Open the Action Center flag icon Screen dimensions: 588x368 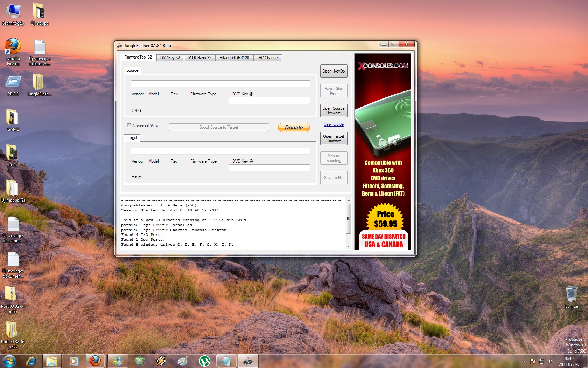pyautogui.click(x=533, y=361)
